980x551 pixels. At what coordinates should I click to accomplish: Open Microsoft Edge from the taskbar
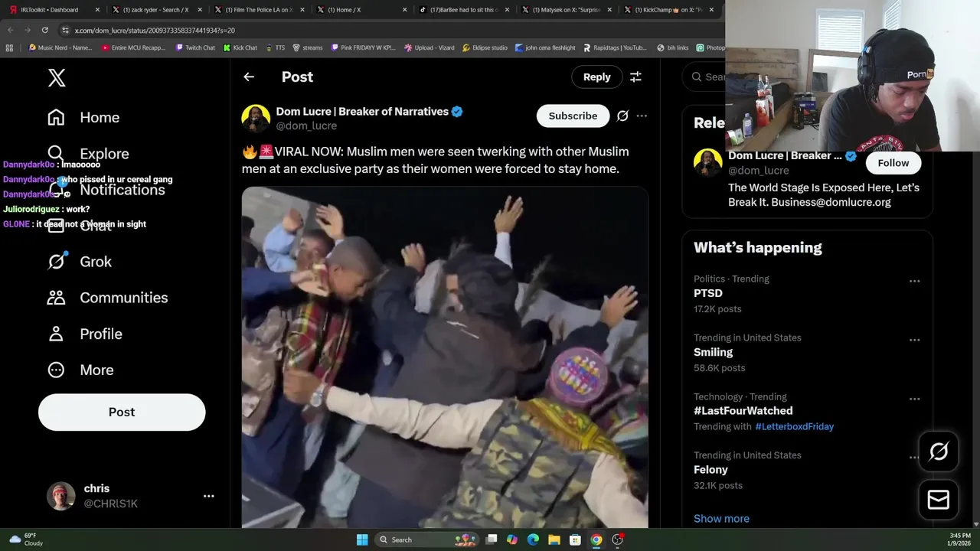pyautogui.click(x=533, y=540)
